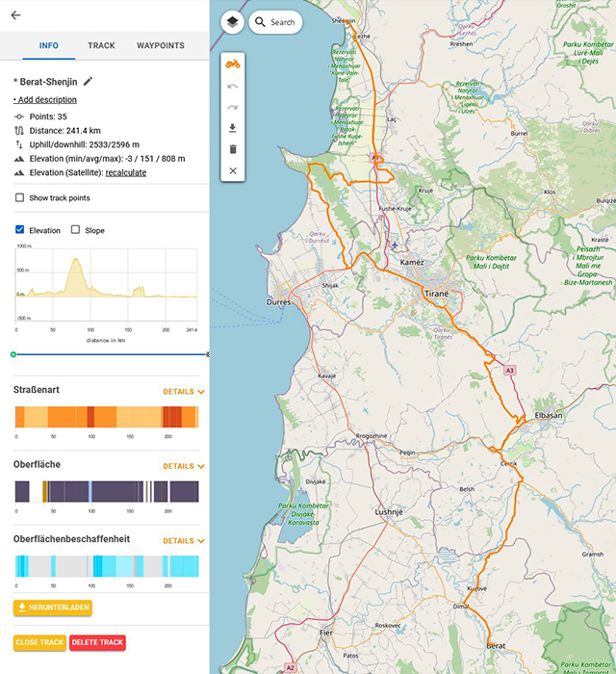Enable Show track points checkbox

[20, 198]
